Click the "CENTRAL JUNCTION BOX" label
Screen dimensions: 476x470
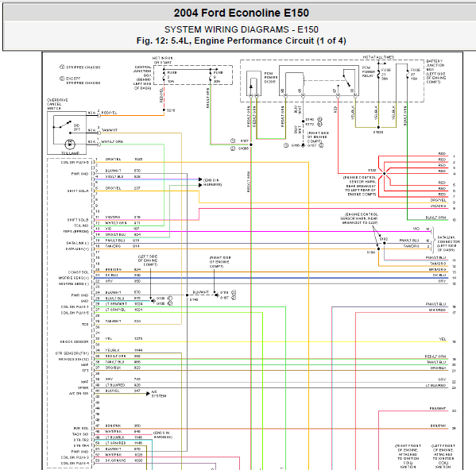143,71
